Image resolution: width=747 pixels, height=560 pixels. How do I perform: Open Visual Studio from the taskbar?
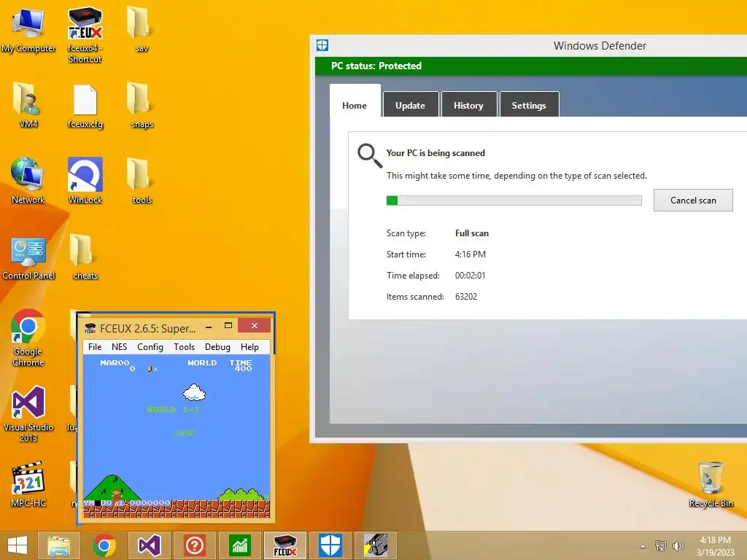point(149,545)
